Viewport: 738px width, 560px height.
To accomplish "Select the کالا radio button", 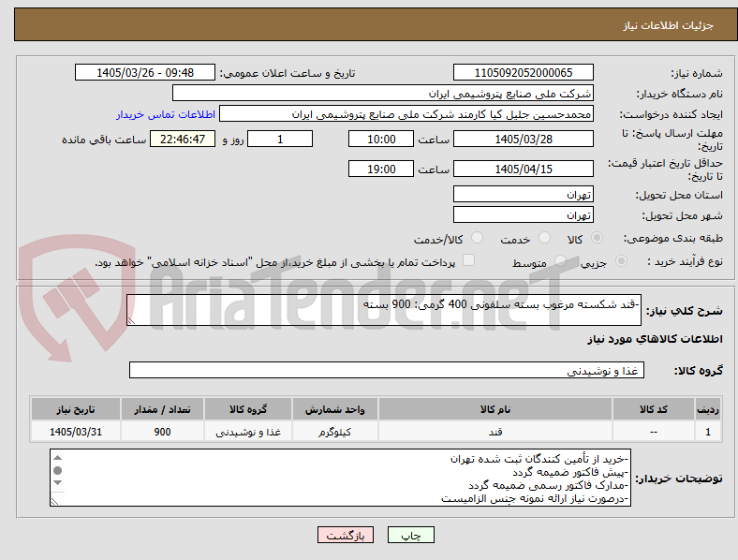I will 597,238.
